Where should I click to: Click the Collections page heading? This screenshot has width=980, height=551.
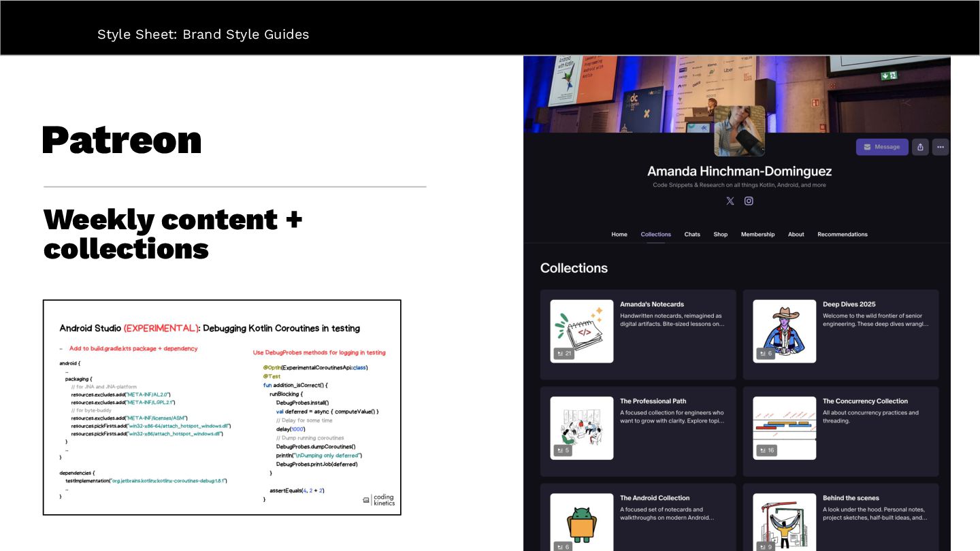tap(574, 268)
